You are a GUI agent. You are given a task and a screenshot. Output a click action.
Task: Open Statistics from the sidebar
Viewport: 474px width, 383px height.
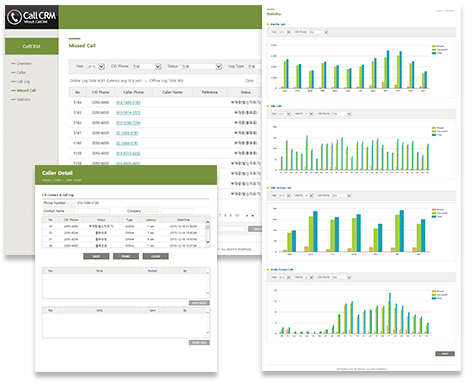click(24, 99)
